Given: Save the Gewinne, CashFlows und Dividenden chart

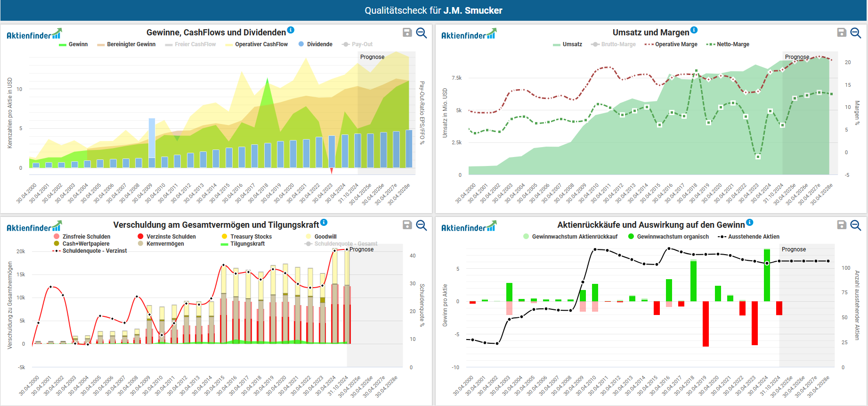Looking at the screenshot, I should click(407, 33).
